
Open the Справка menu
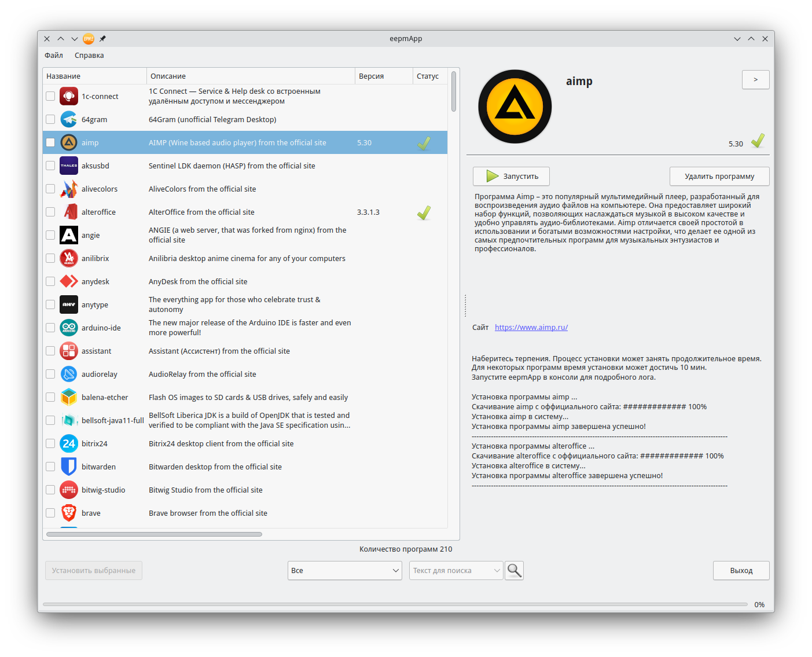tap(89, 56)
